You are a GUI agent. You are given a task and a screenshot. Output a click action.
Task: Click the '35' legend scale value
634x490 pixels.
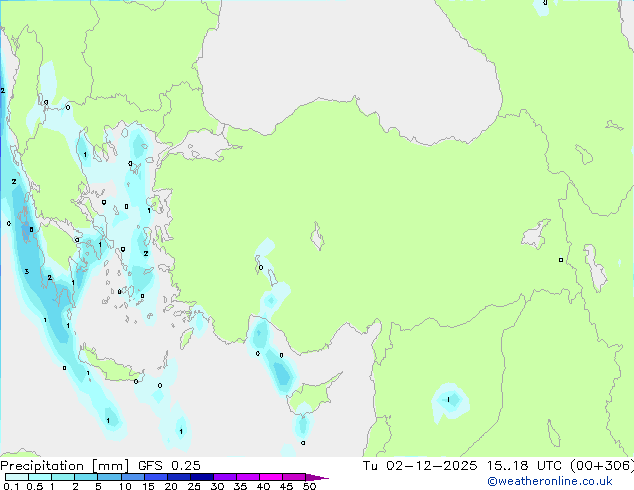pyautogui.click(x=240, y=486)
